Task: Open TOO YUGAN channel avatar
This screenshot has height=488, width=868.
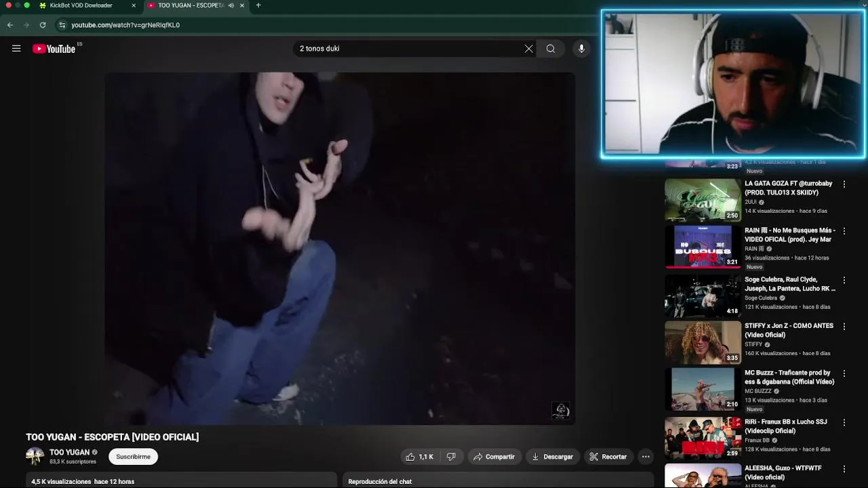Action: coord(35,456)
